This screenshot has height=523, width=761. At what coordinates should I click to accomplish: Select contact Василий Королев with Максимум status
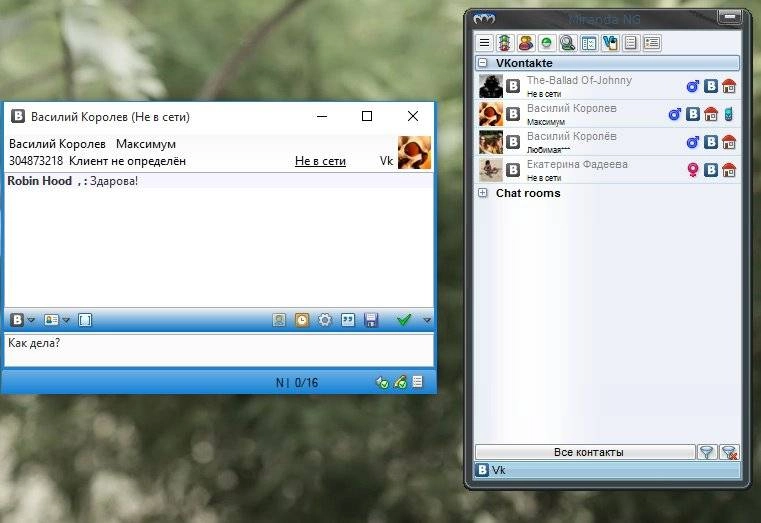[607, 114]
